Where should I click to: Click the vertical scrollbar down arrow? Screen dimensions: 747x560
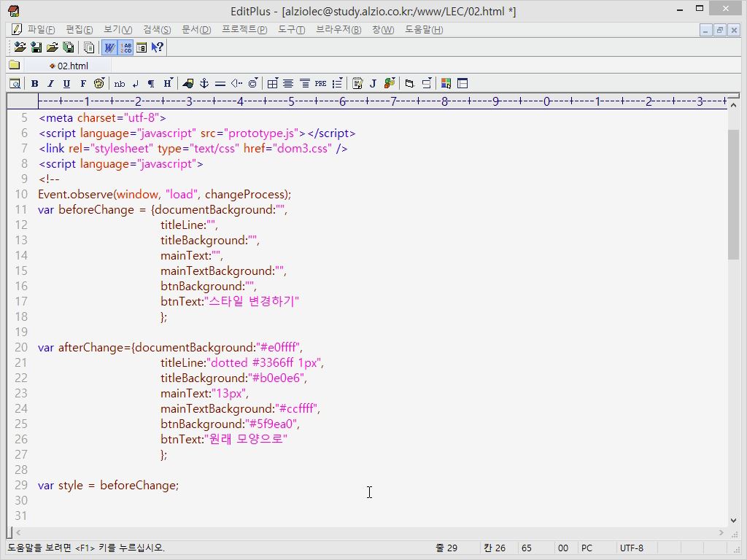coord(733,521)
